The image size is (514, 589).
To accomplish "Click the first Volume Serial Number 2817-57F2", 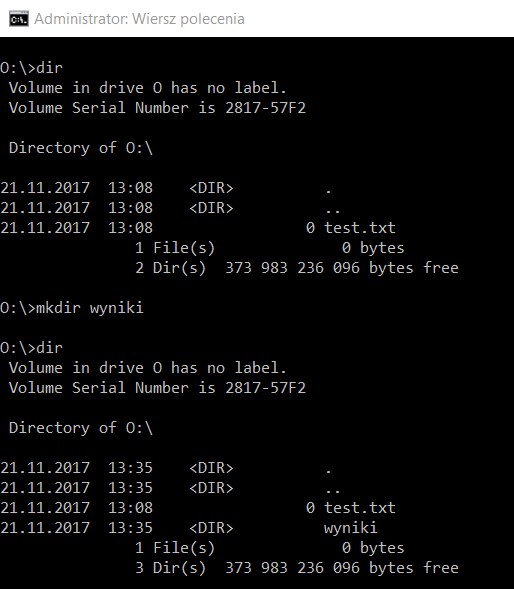I will coord(266,108).
